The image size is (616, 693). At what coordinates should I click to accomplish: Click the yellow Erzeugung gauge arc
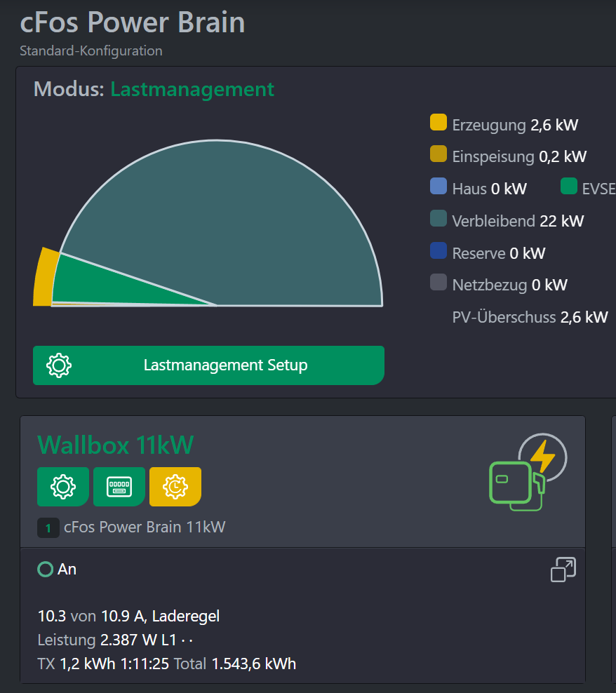45,278
